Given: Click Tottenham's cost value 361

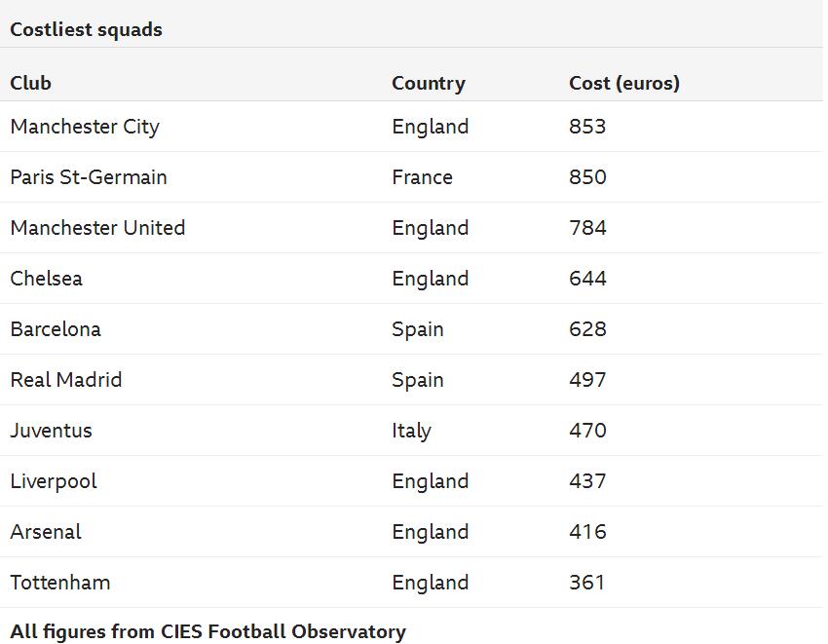Looking at the screenshot, I should tap(587, 583).
